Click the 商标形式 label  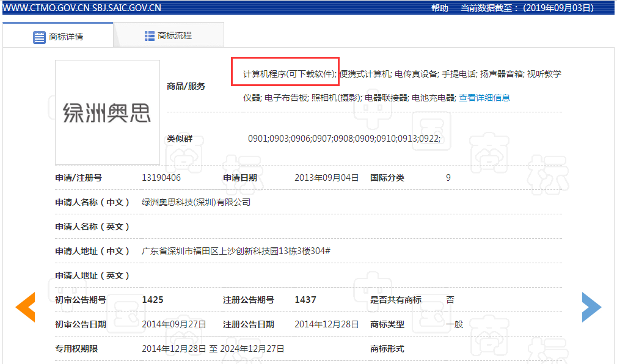pos(387,349)
